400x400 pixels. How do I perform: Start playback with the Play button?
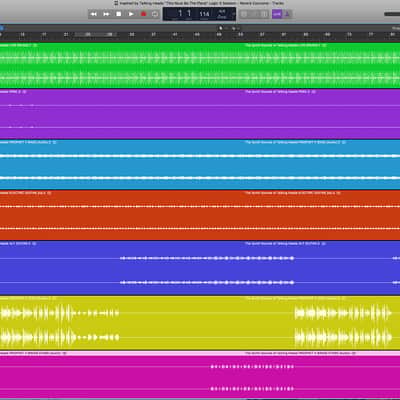(x=131, y=14)
